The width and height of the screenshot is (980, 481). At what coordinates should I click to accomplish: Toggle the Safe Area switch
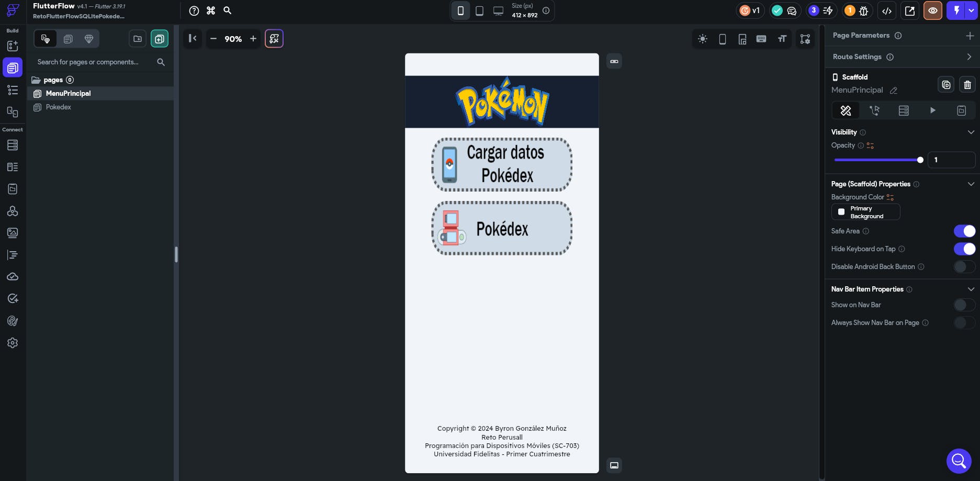964,231
